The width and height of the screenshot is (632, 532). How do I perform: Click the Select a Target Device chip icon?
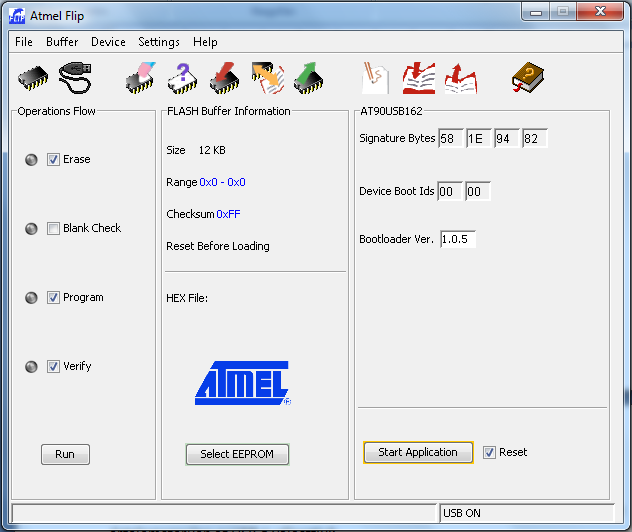pyautogui.click(x=33, y=78)
